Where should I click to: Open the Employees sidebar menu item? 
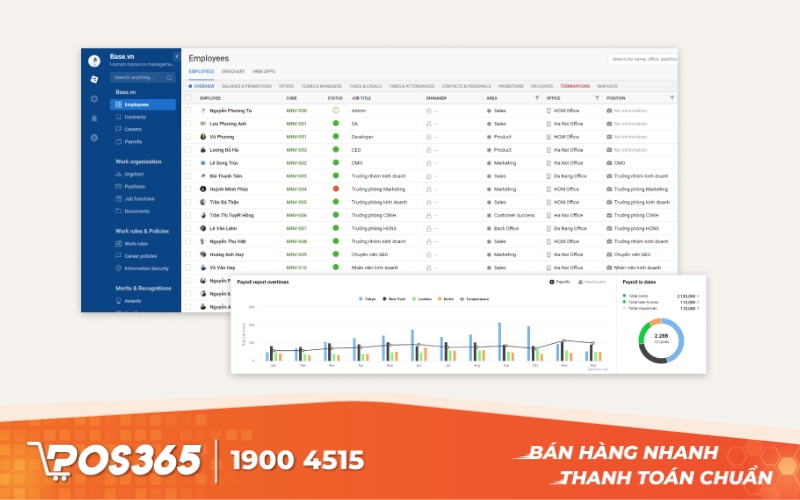[x=143, y=105]
